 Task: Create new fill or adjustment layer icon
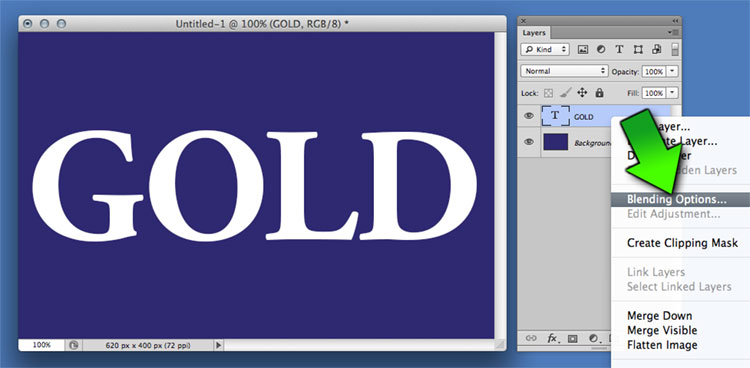(594, 338)
